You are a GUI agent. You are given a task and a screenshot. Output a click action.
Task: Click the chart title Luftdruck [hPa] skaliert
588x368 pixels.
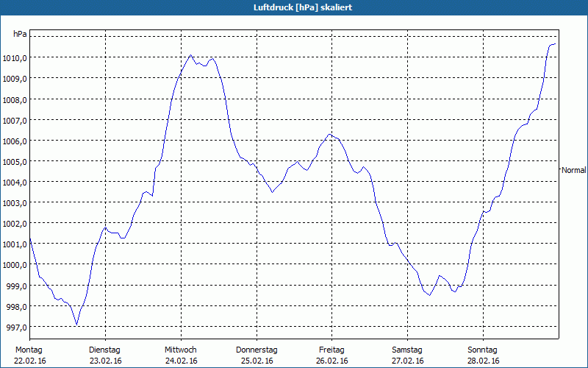coord(293,7)
